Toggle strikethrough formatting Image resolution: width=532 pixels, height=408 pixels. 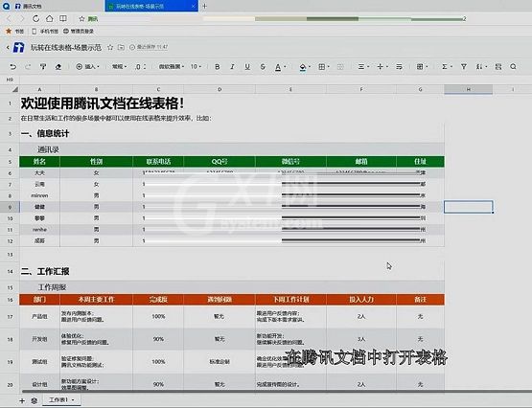coord(263,67)
